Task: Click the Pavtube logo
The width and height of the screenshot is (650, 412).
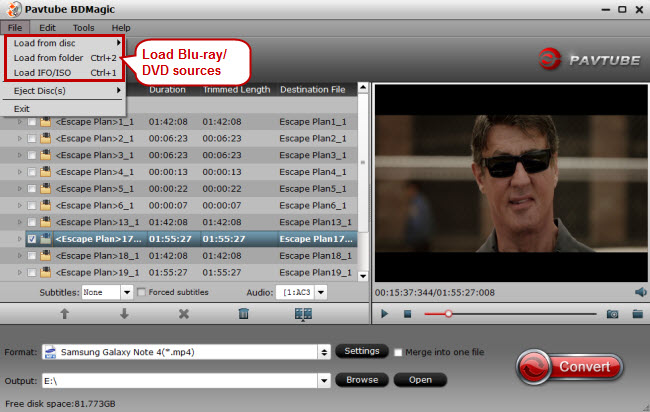Action: tap(589, 60)
